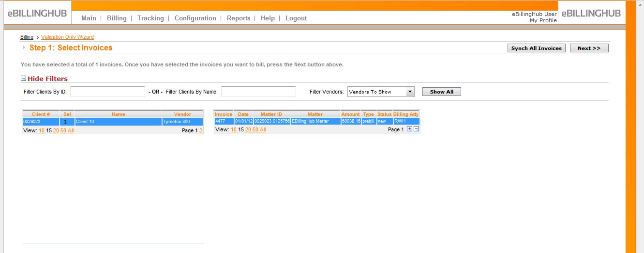The width and height of the screenshot is (644, 253).
Task: Open the Billing menu
Action: pos(117,18)
